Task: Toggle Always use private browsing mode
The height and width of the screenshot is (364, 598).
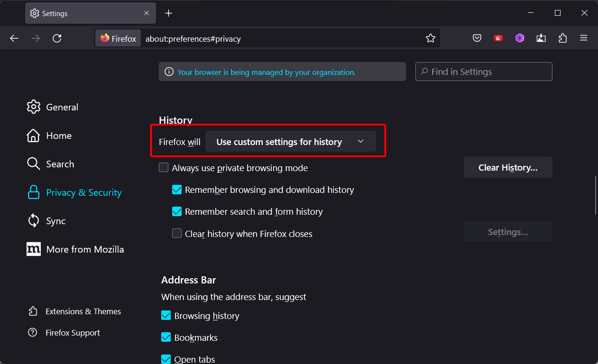Action: coord(164,167)
